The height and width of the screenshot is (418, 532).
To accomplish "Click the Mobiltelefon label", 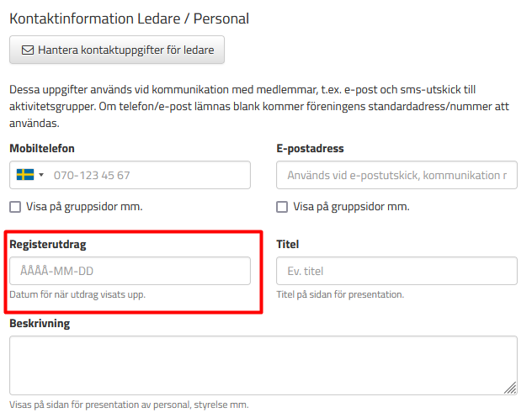I will 42,149.
